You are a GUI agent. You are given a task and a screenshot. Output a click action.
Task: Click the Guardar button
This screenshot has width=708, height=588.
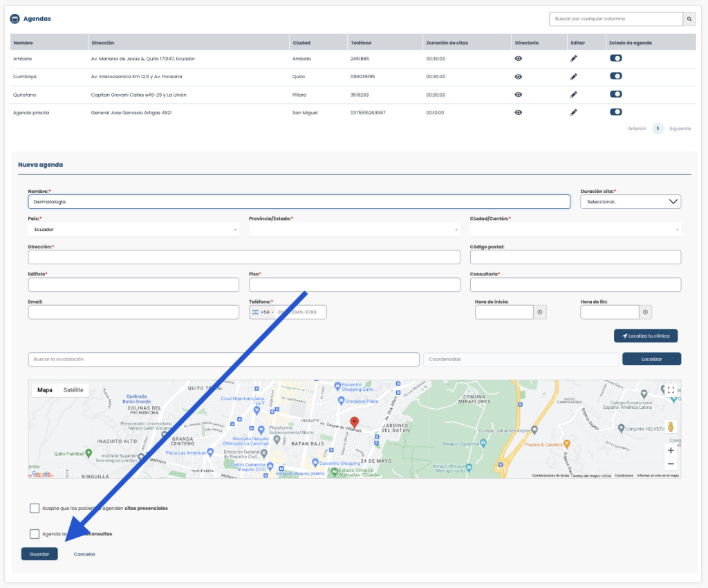39,554
